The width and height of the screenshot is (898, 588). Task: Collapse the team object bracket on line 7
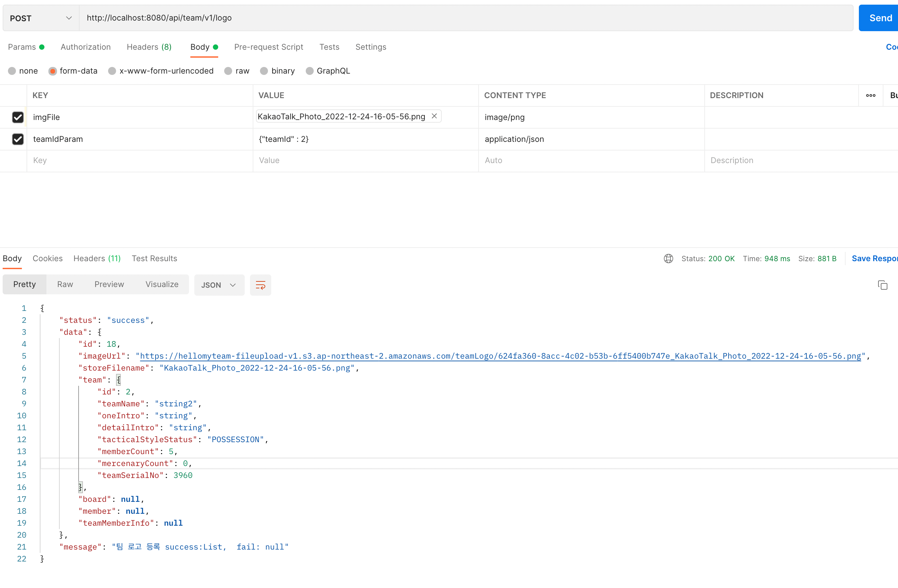[118, 380]
